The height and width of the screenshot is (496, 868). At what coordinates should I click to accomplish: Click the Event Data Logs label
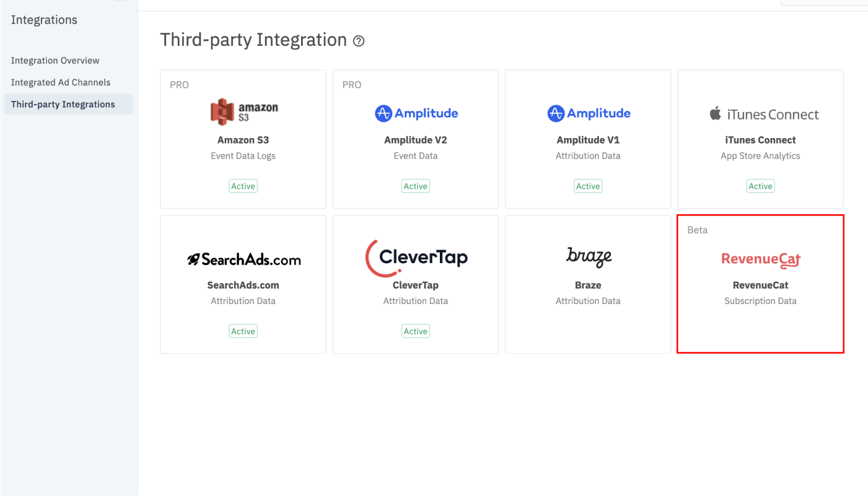click(x=243, y=156)
